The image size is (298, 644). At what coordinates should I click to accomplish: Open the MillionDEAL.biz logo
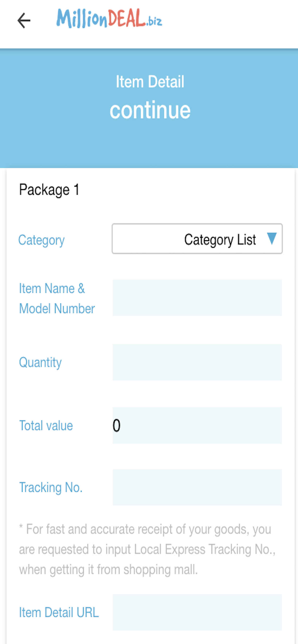click(109, 18)
